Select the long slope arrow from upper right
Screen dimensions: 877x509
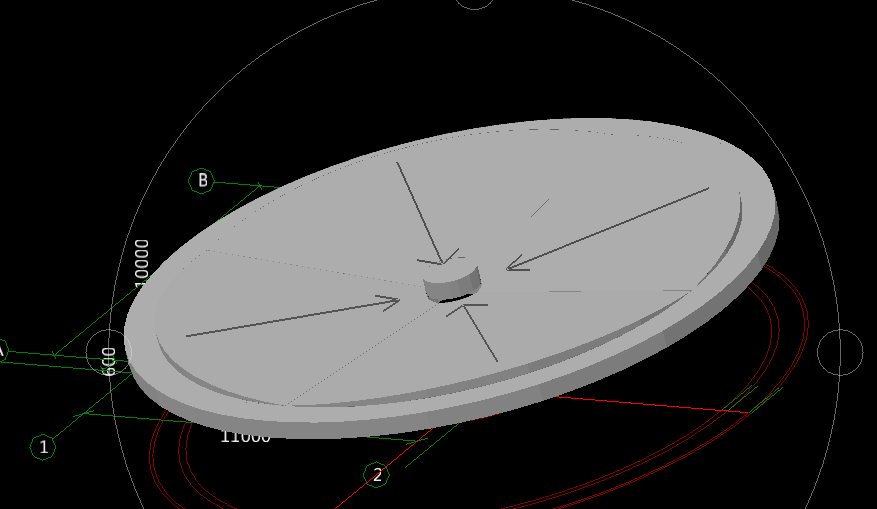pos(608,229)
